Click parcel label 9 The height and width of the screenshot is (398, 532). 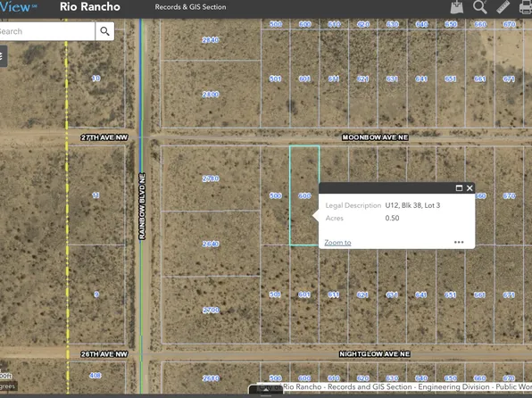tap(96, 294)
